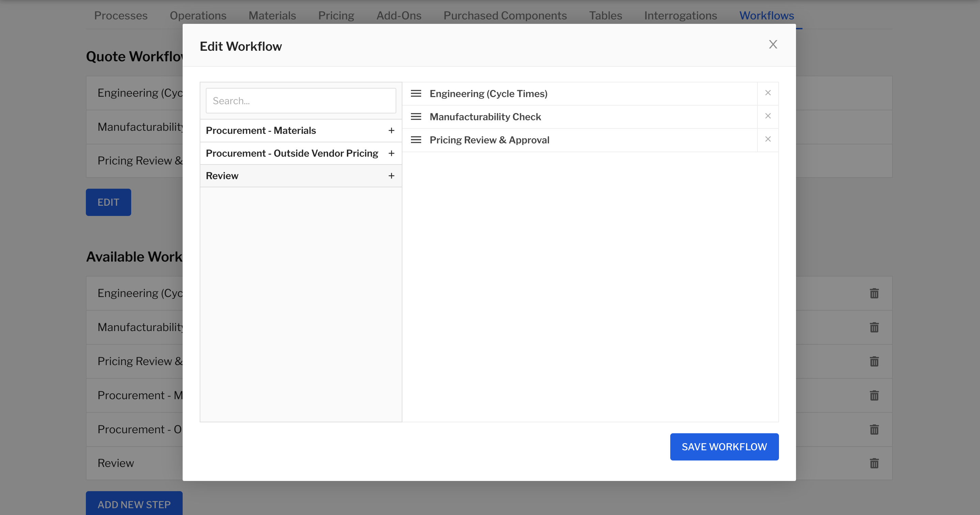Click the drag handle beside Engineering (Cycle Times)
The height and width of the screenshot is (515, 980).
pyautogui.click(x=416, y=93)
